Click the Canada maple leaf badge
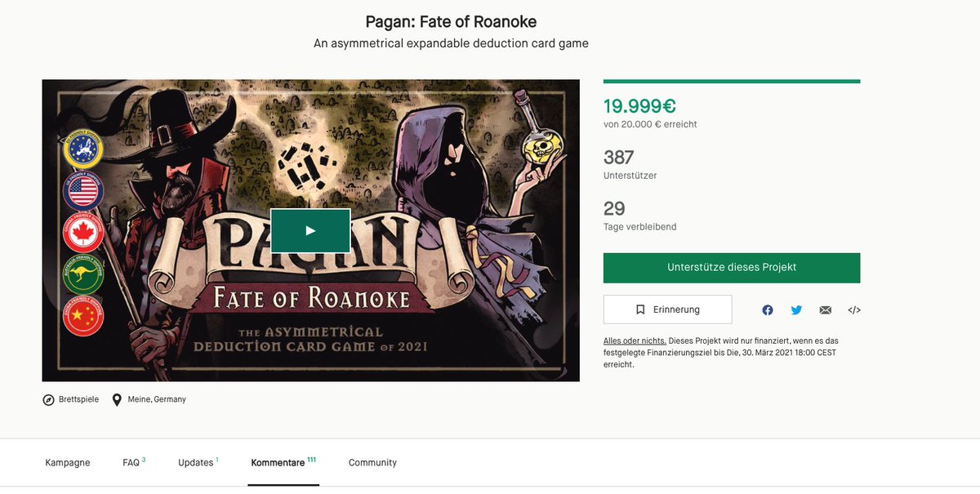Screen dimensions: 980x494 [x=83, y=234]
